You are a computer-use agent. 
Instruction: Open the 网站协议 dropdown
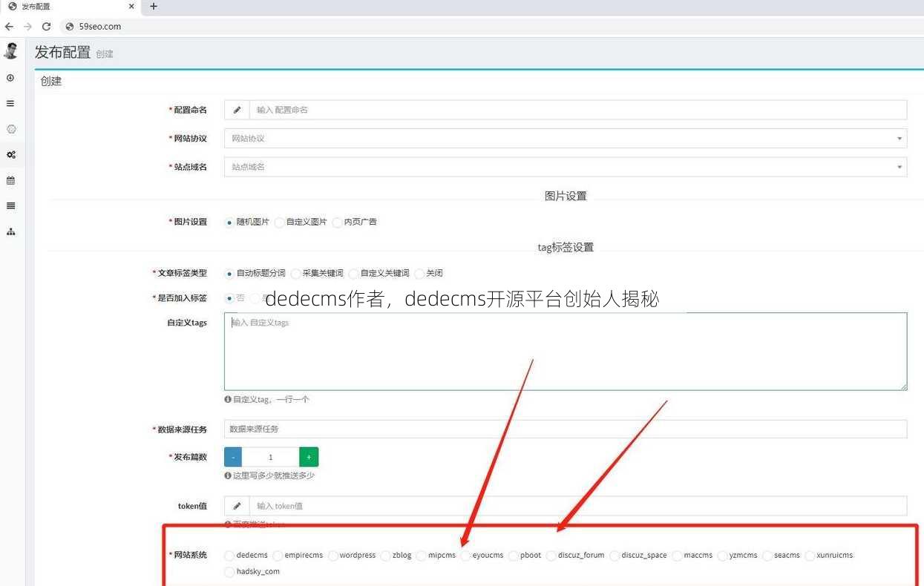click(x=566, y=138)
